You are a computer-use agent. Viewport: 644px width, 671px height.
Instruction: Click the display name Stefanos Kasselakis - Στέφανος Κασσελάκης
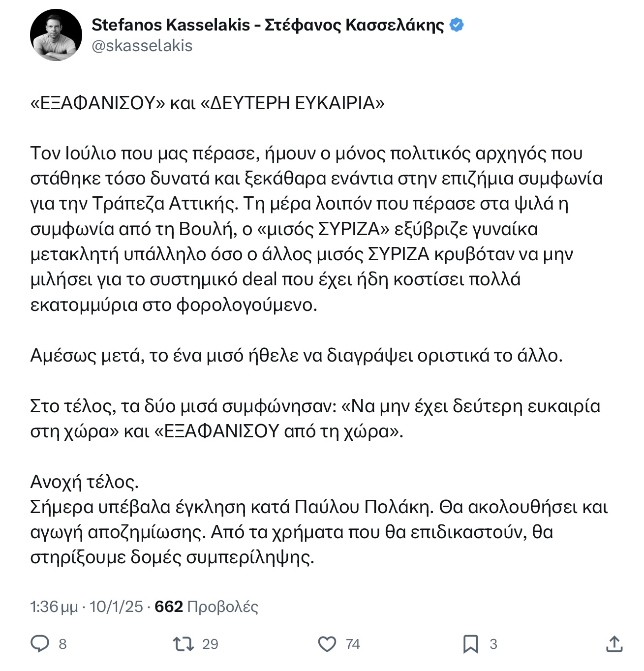(268, 25)
